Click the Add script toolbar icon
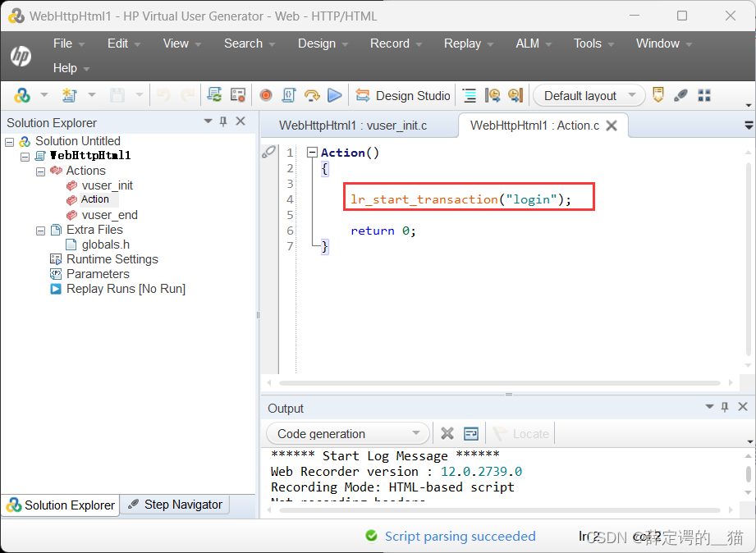This screenshot has height=553, width=756. 70,95
